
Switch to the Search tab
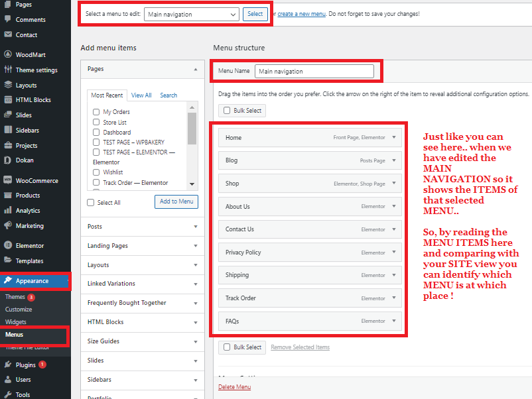tap(168, 95)
